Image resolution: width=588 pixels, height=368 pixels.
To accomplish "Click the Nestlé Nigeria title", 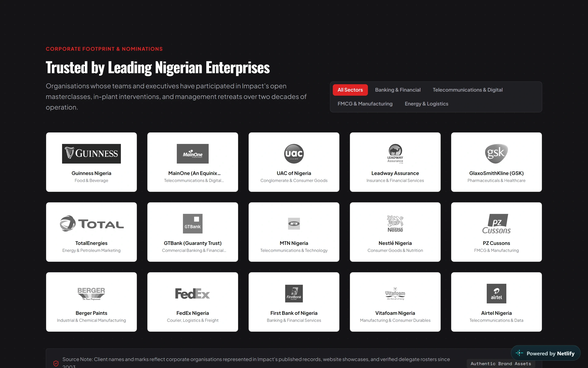I will [x=395, y=243].
